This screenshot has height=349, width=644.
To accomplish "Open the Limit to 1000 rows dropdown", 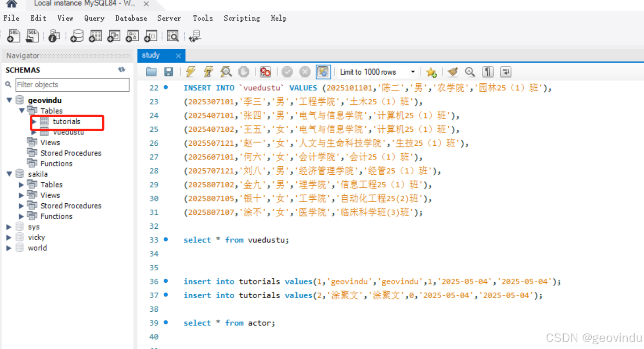I will coord(412,72).
